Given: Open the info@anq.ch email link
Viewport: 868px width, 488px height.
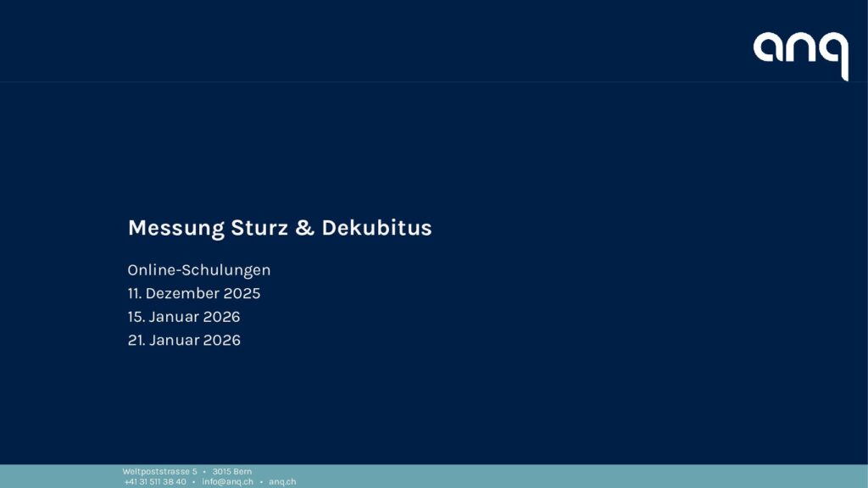Looking at the screenshot, I should coord(227,482).
